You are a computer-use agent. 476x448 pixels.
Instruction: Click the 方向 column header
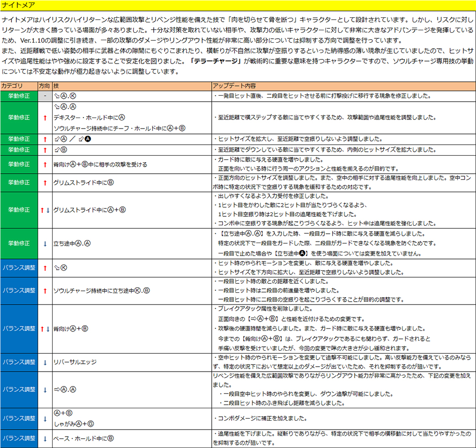(x=45, y=86)
